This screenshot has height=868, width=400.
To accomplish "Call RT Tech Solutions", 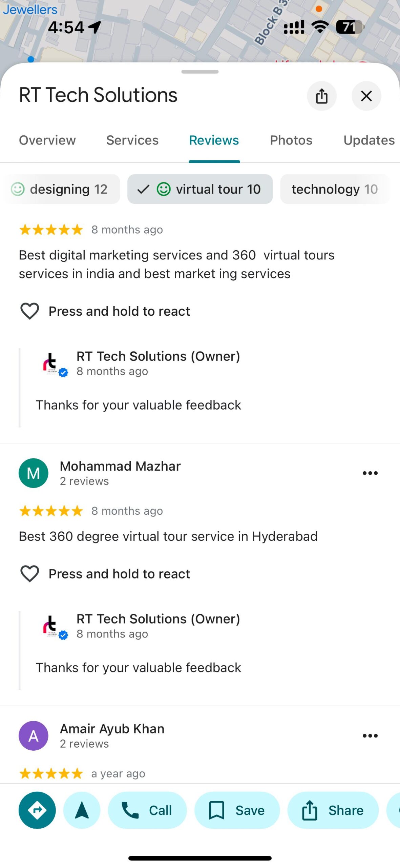I will [x=147, y=810].
